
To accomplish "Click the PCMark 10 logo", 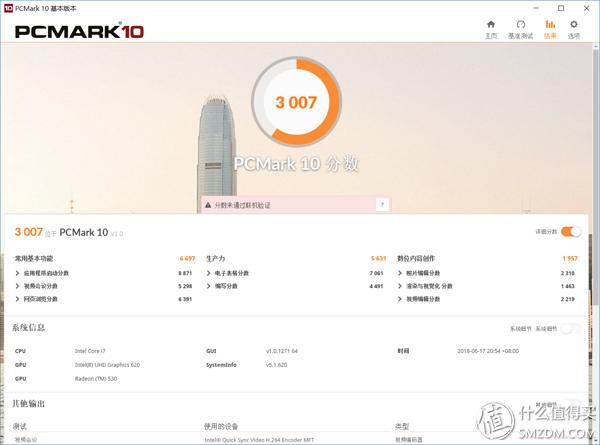I will coord(79,31).
